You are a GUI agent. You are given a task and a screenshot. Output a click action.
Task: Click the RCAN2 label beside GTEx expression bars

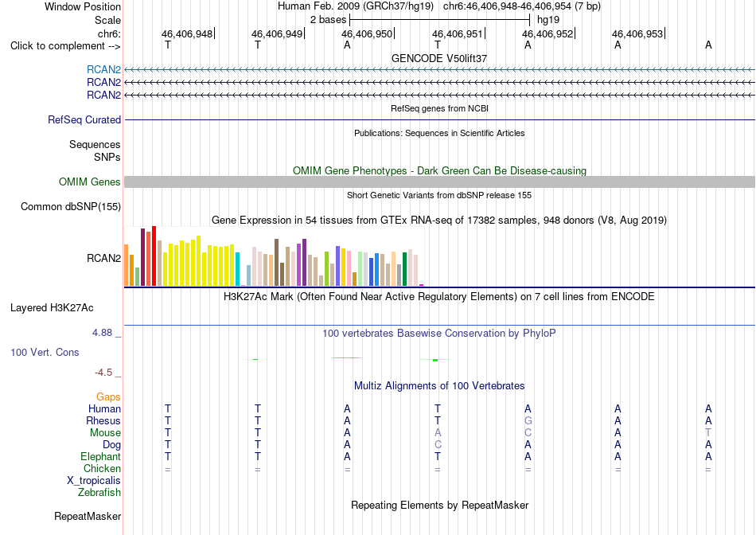click(x=103, y=258)
